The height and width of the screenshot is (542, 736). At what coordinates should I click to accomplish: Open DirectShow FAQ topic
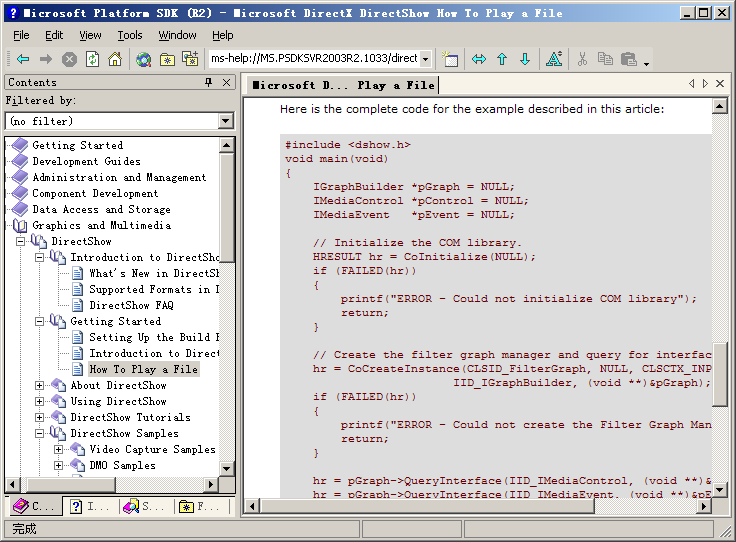(x=131, y=305)
